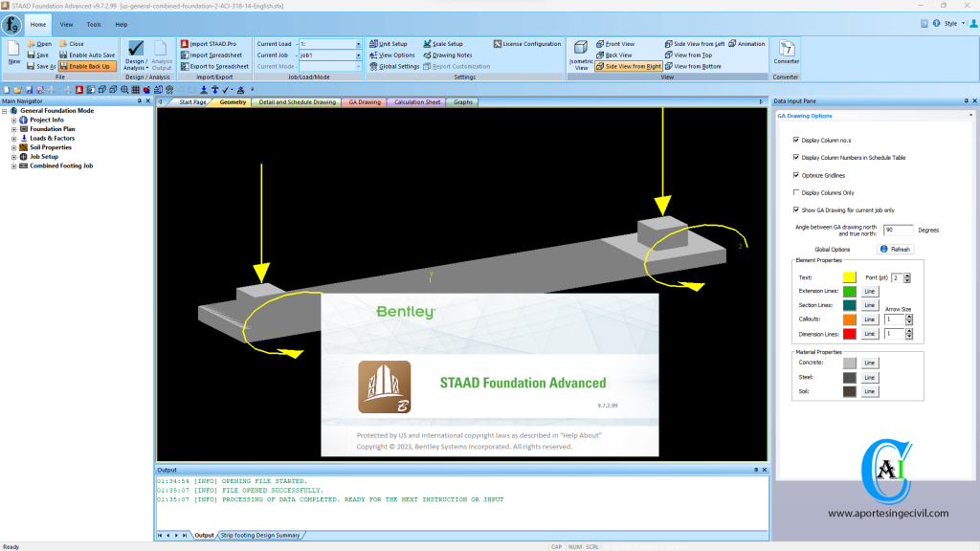This screenshot has height=551, width=980.
Task: Disable the Optimize Gridlines checkbox
Action: (796, 175)
